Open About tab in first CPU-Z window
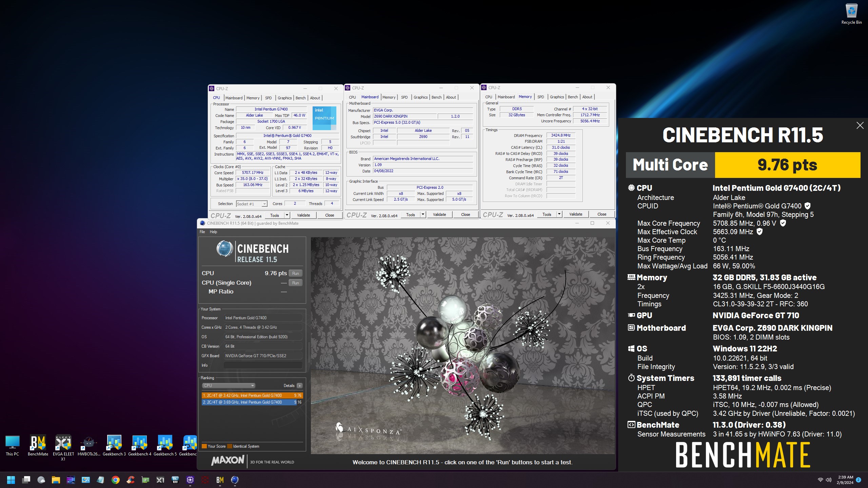The width and height of the screenshot is (868, 488). pyautogui.click(x=315, y=98)
